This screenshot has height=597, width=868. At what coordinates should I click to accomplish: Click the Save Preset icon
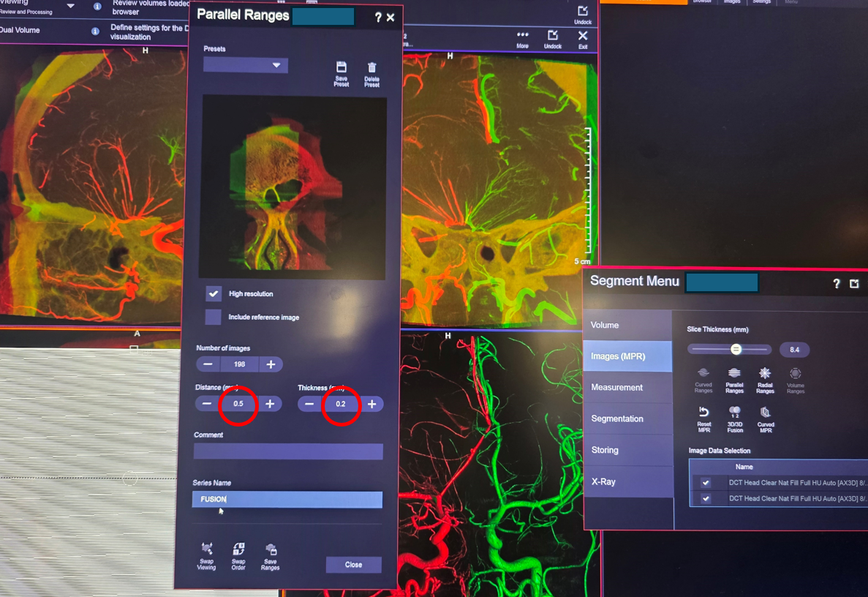[x=341, y=68]
